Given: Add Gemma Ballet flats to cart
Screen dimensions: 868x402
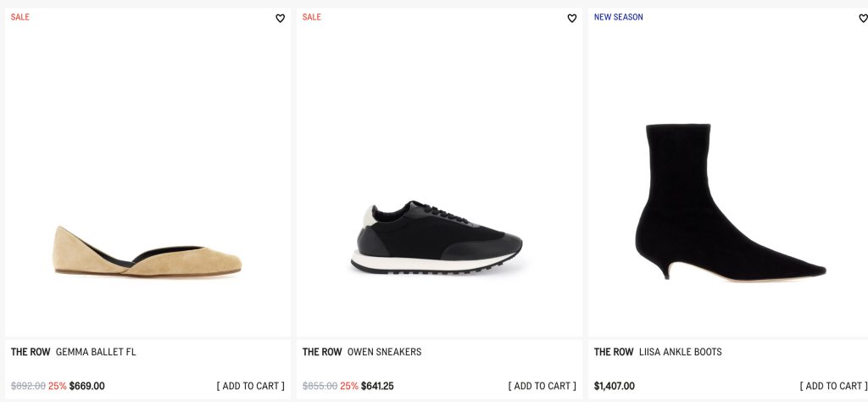Looking at the screenshot, I should click(251, 386).
